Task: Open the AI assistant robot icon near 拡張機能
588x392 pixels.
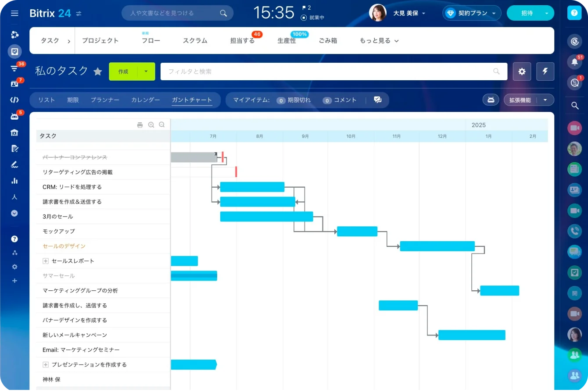Action: tap(491, 100)
